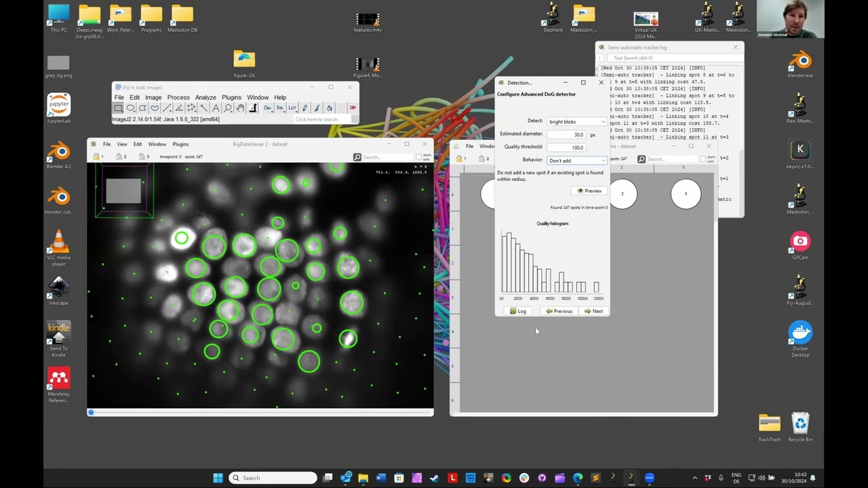Open the ImageJ Process menu
The height and width of the screenshot is (488, 868).
pos(178,98)
